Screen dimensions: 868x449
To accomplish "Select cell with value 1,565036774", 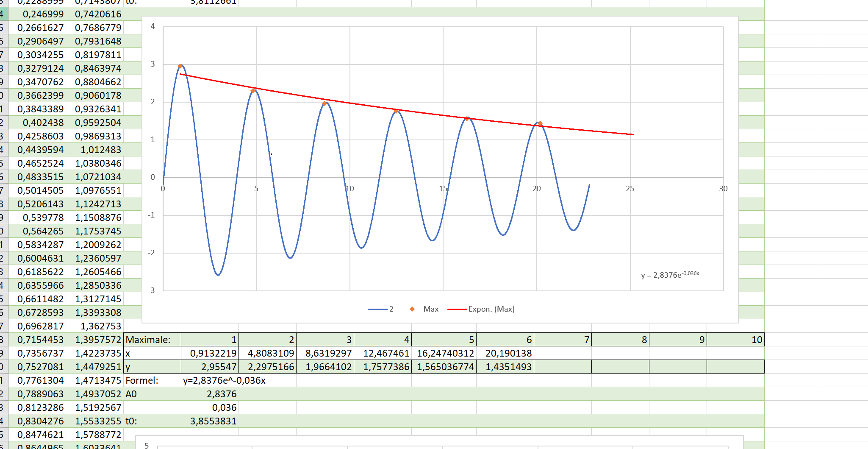I will tap(444, 367).
